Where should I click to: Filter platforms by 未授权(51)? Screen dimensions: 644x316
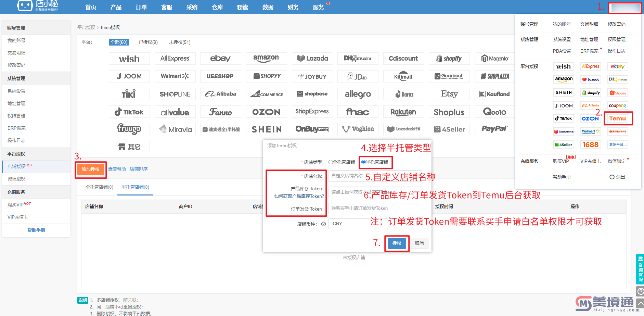(180, 42)
